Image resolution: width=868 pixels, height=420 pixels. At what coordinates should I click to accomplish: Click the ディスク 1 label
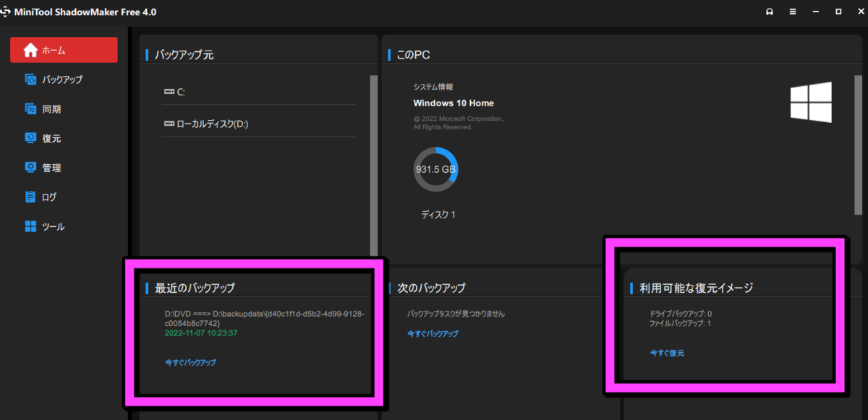pos(438,215)
